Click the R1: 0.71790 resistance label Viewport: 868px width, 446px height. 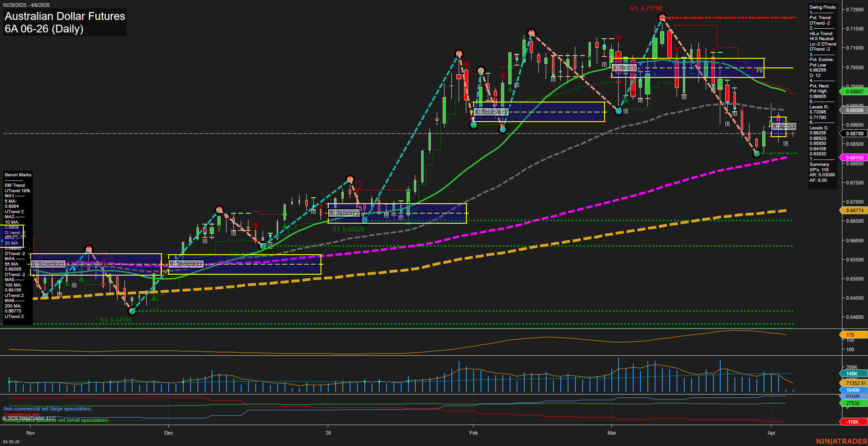pos(646,8)
